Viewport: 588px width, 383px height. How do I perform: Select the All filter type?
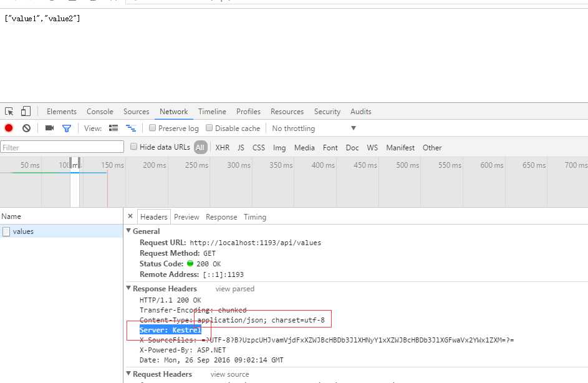pos(200,147)
